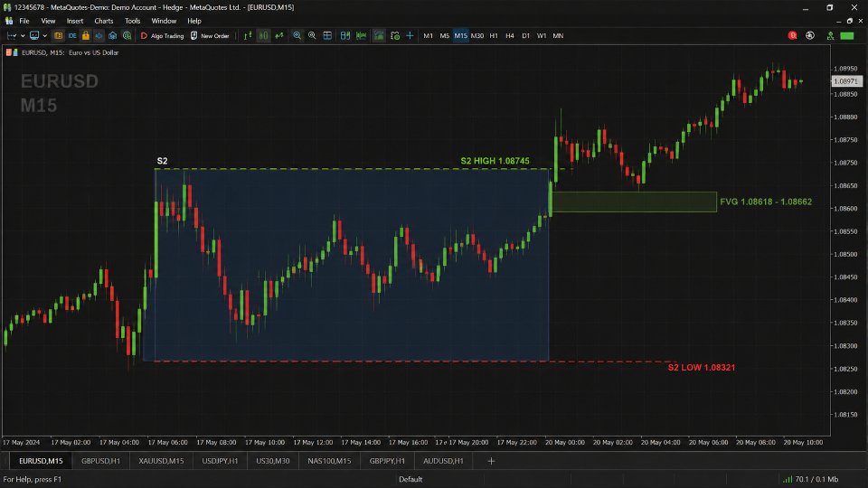The image size is (868, 488).
Task: Click connection traffic 70.1 / 0.1 Mb
Action: (810, 479)
